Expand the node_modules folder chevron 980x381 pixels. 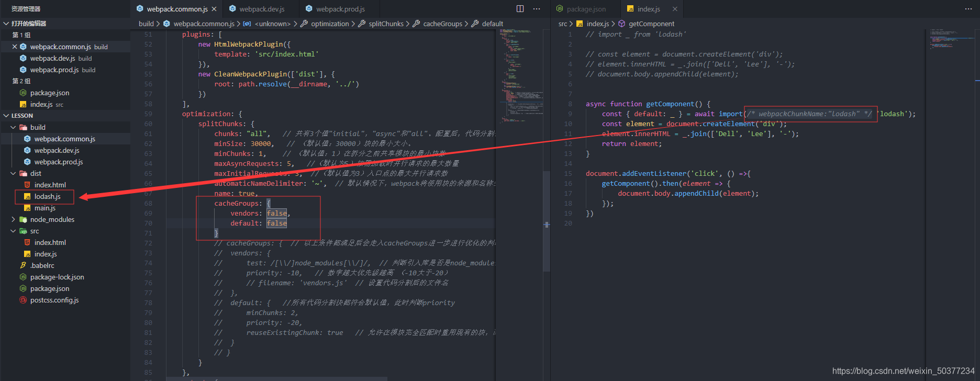(x=14, y=219)
